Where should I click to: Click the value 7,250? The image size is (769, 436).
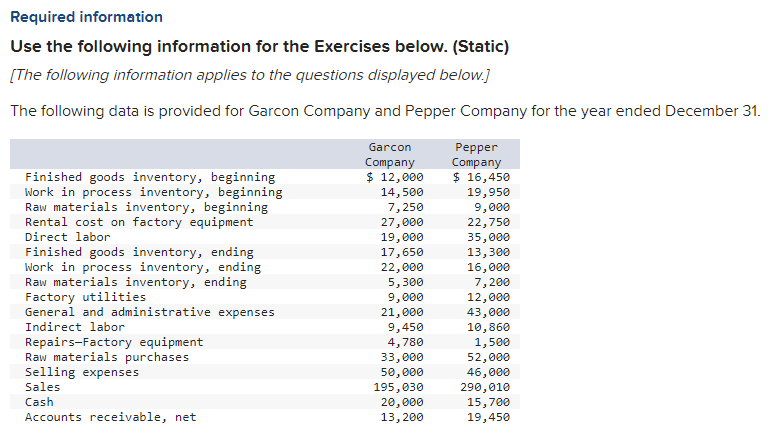tap(406, 207)
